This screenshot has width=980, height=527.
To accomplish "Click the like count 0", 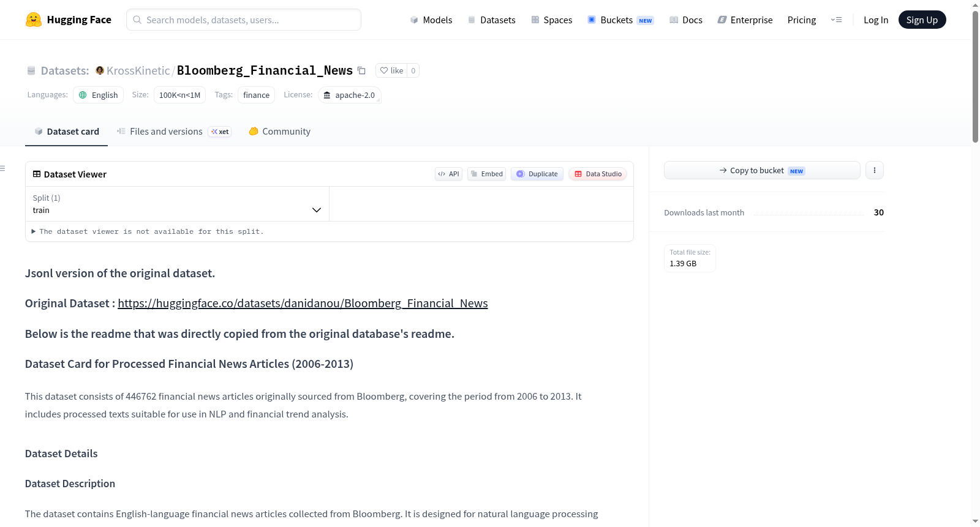I will click(413, 70).
